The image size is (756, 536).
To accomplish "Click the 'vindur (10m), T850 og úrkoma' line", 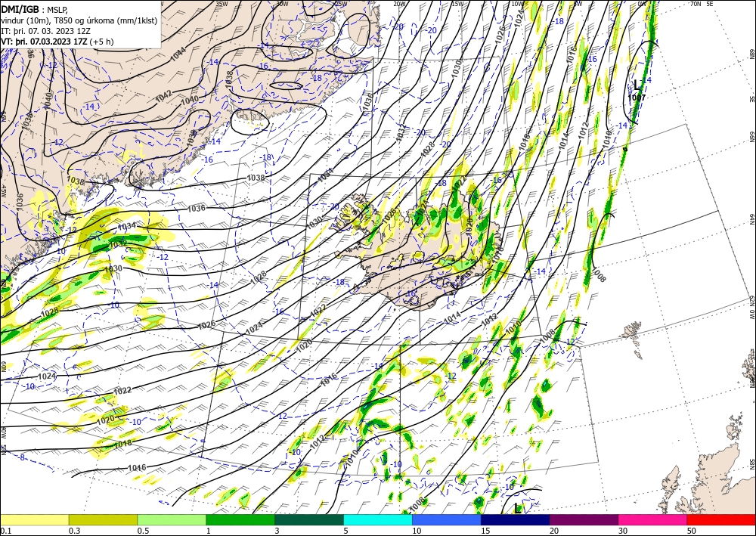I will tap(79, 20).
